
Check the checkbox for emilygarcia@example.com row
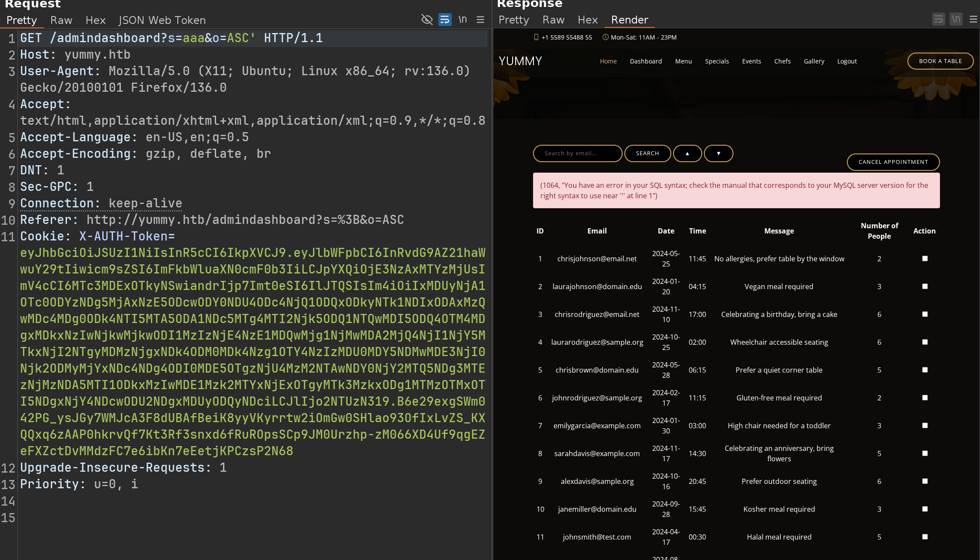pos(925,426)
